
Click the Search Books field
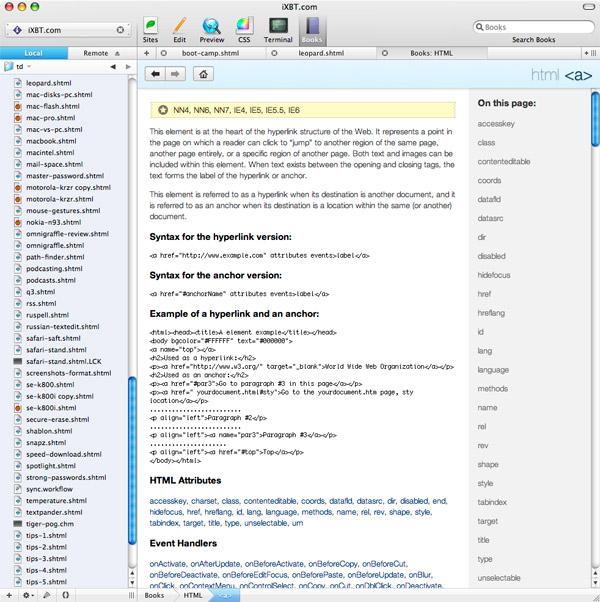click(x=534, y=27)
